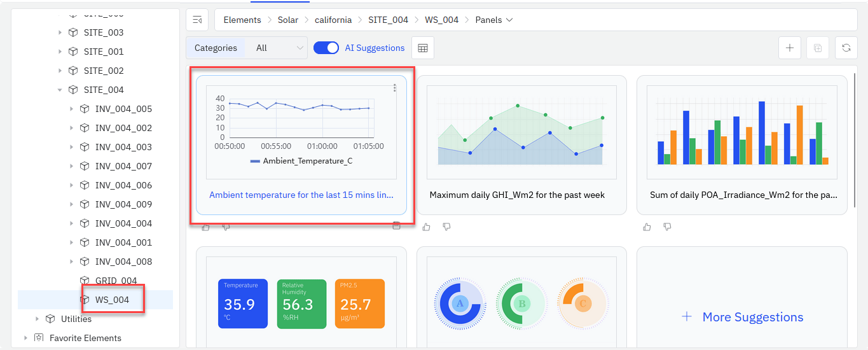
Task: Select the GRID_004 tree item
Action: pyautogui.click(x=116, y=281)
